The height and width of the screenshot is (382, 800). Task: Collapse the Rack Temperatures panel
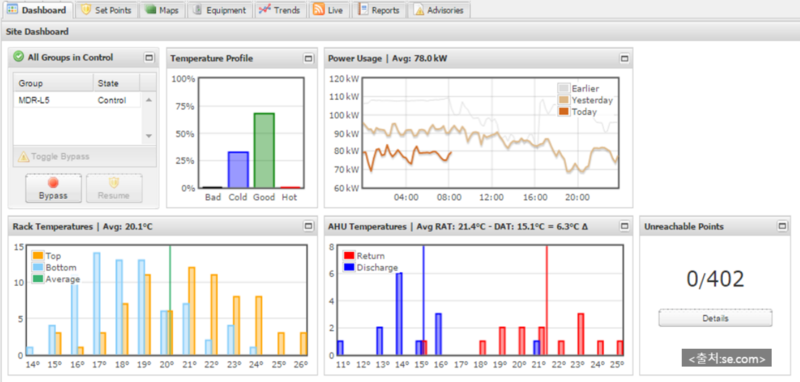pyautogui.click(x=308, y=226)
